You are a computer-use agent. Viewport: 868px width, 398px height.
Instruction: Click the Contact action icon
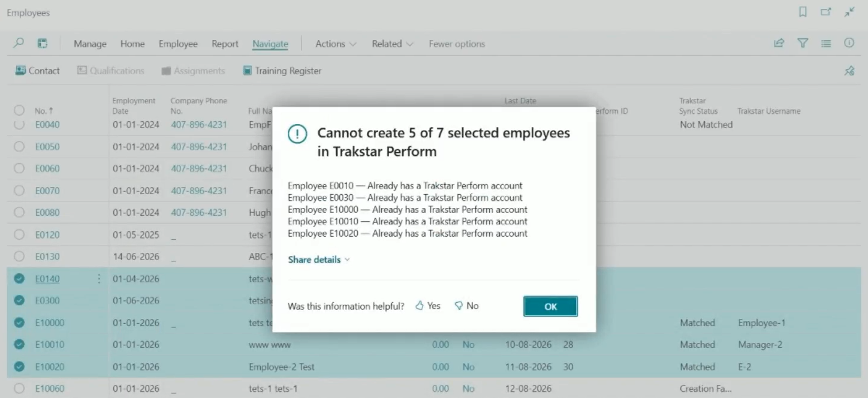pos(21,71)
